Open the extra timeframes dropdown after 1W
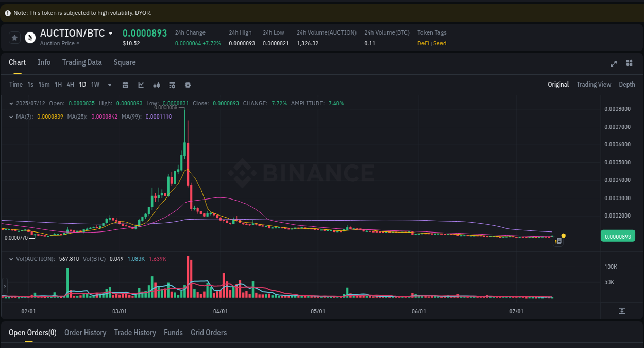The image size is (644, 348). click(109, 85)
